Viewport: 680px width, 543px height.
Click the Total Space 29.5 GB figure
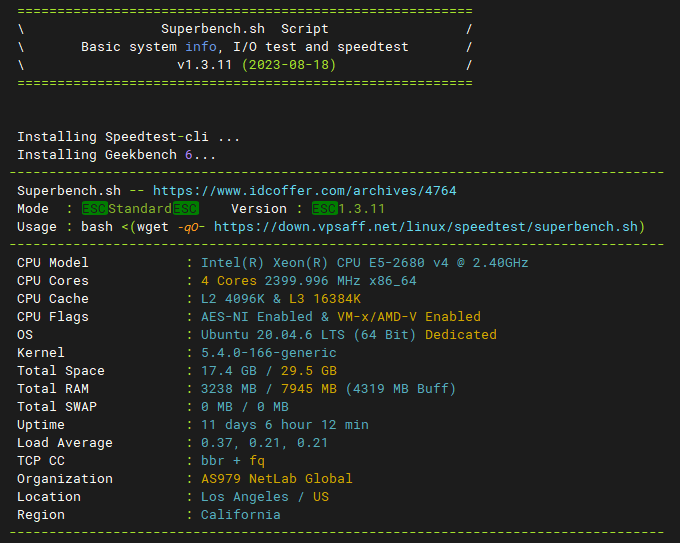click(308, 371)
